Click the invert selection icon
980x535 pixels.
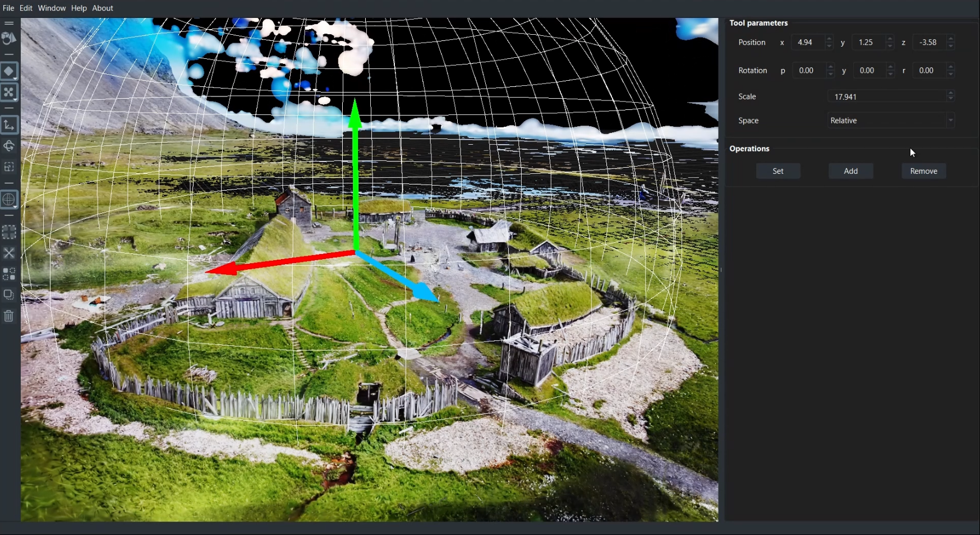[x=9, y=274]
